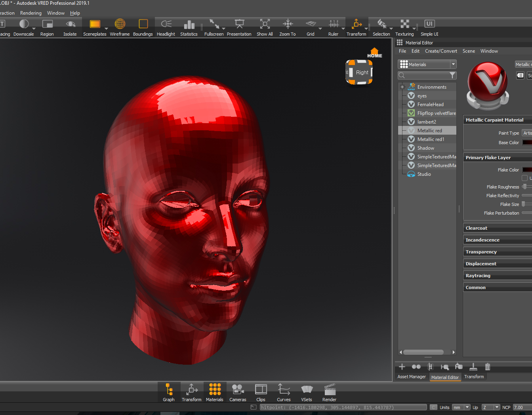Click the Base Color swatch
The width and height of the screenshot is (532, 415).
[527, 143]
